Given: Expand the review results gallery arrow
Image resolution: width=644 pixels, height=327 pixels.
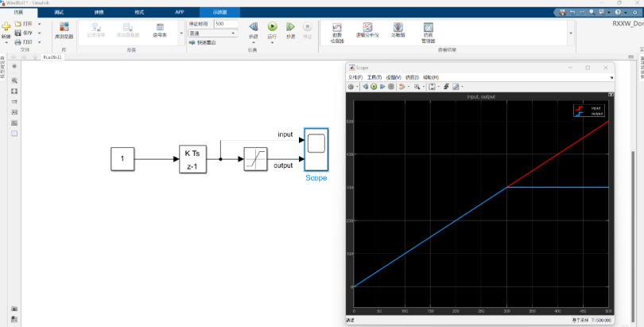Looking at the screenshot, I should [x=570, y=33].
